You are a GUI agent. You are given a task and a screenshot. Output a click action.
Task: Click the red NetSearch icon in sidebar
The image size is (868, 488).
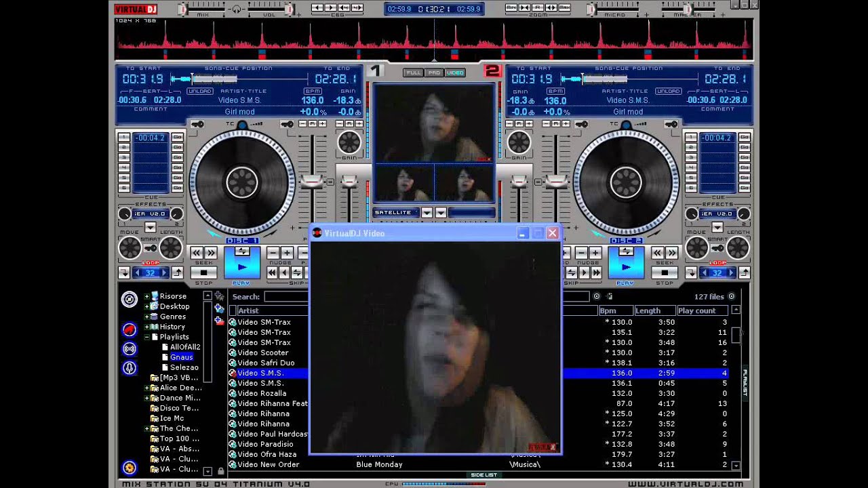pyautogui.click(x=129, y=330)
